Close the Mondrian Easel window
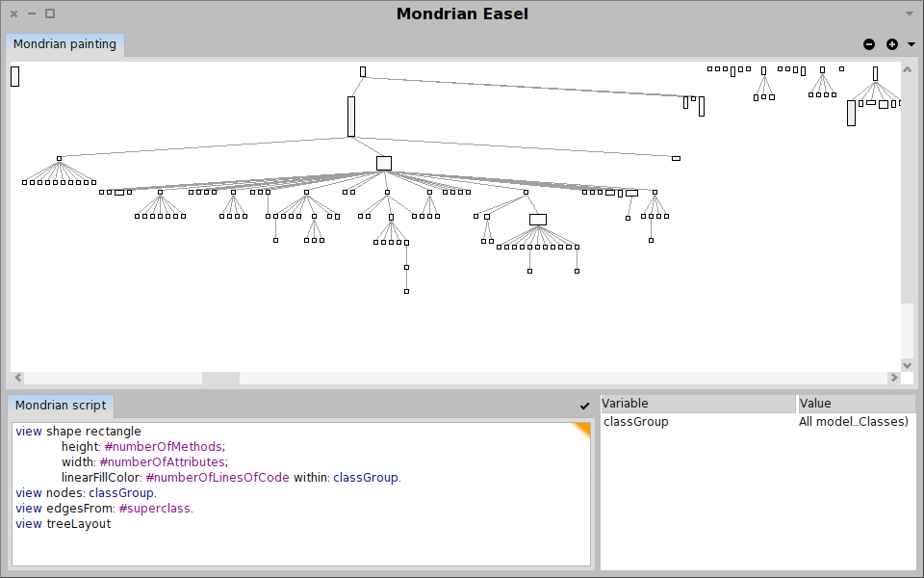The image size is (924, 578). pos(13,13)
